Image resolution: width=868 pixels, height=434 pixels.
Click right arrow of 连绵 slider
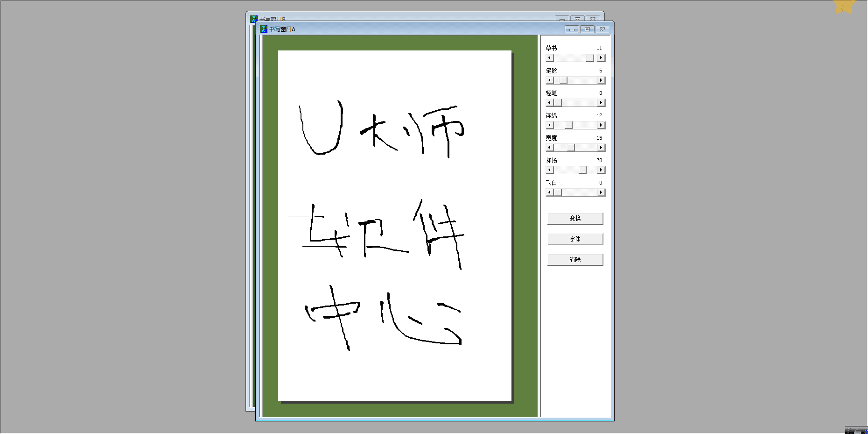pos(601,125)
